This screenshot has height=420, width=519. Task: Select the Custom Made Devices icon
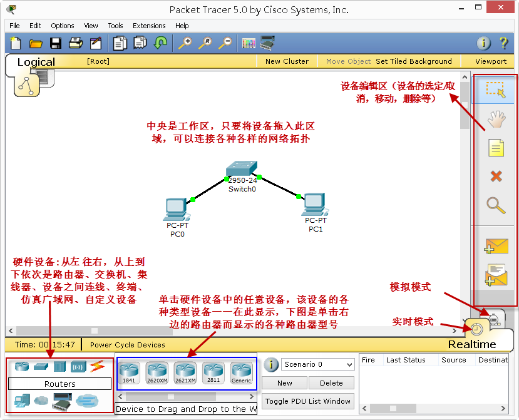pyautogui.click(x=62, y=401)
